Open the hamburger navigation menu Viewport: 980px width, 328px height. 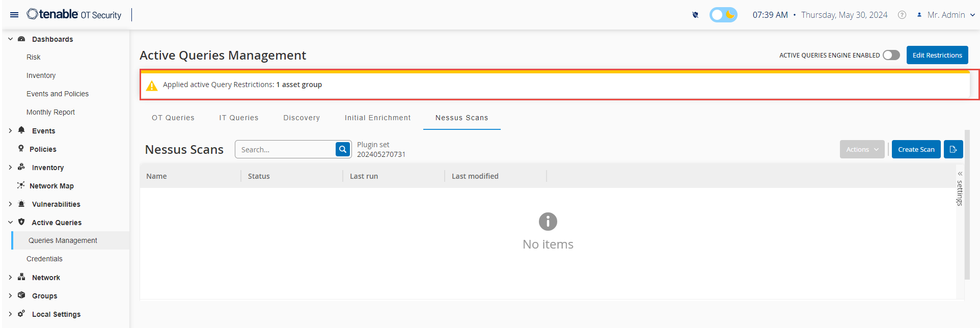14,15
